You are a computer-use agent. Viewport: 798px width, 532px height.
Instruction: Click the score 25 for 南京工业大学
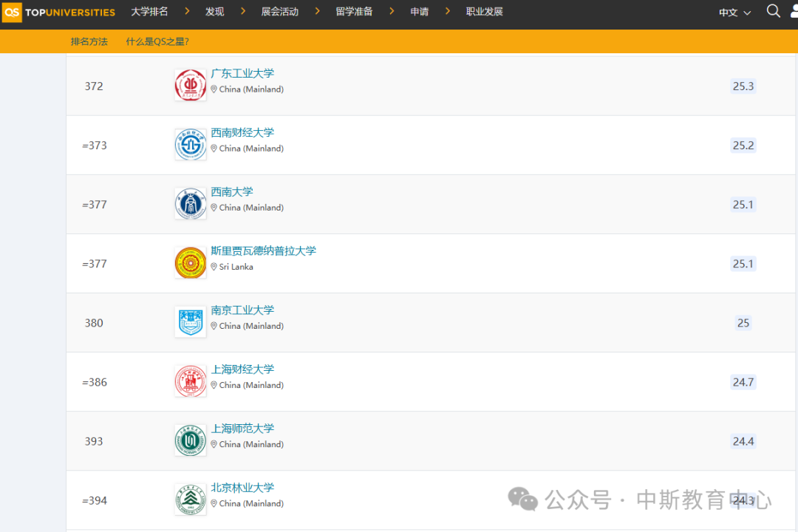tap(743, 323)
